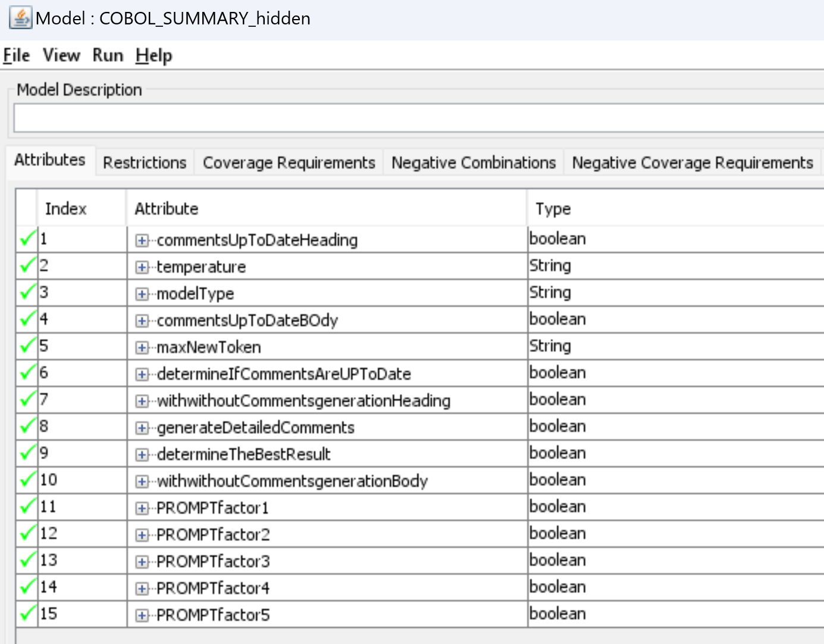Click green checkmark for PROMPTfactor5 row
824x644 pixels.
click(x=27, y=614)
